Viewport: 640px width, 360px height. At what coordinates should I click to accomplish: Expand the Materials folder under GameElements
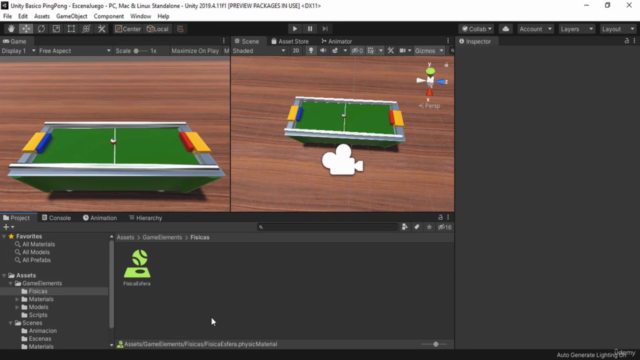(17, 299)
